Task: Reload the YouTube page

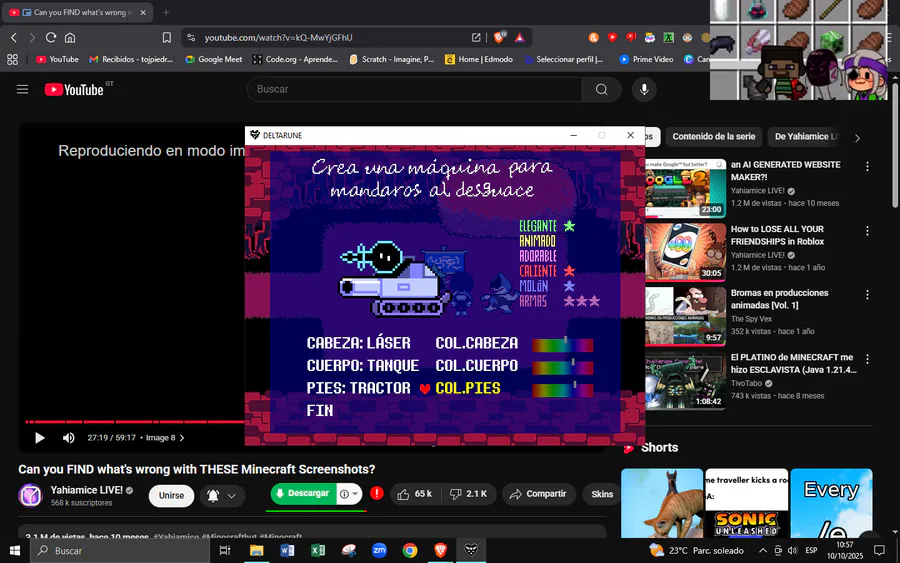Action: (51, 37)
